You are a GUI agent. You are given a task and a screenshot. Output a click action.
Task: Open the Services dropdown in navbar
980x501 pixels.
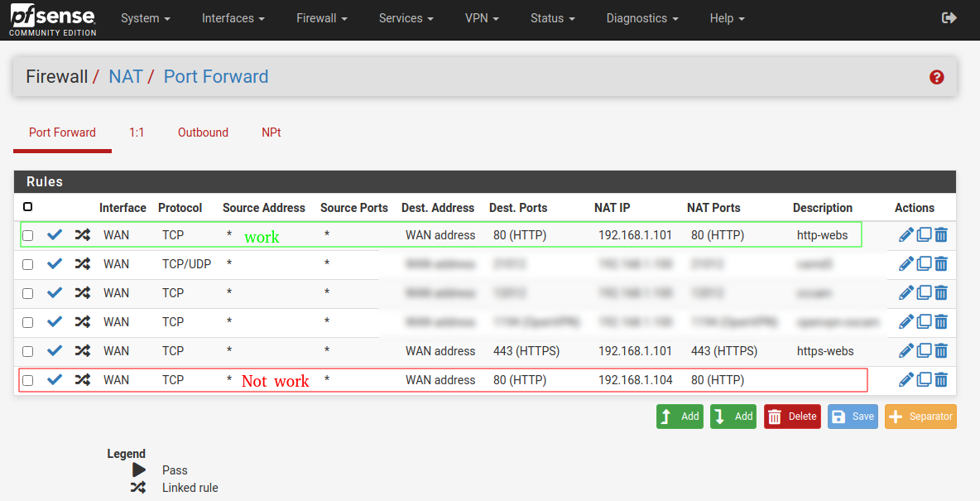pos(406,18)
